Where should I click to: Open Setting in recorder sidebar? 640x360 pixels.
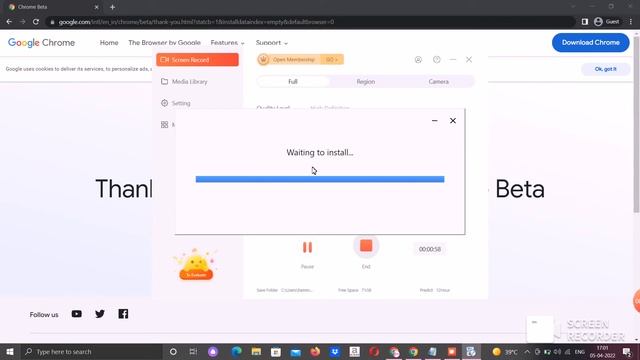(x=176, y=103)
